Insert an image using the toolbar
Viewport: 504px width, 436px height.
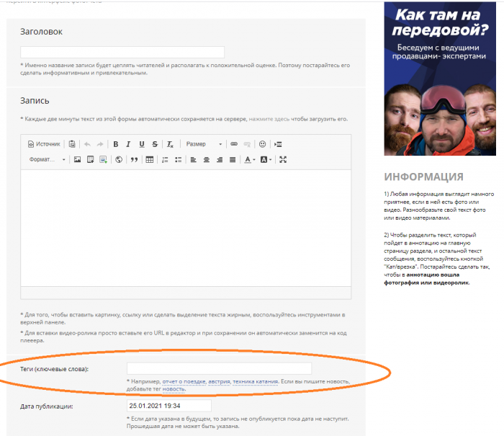[77, 159]
